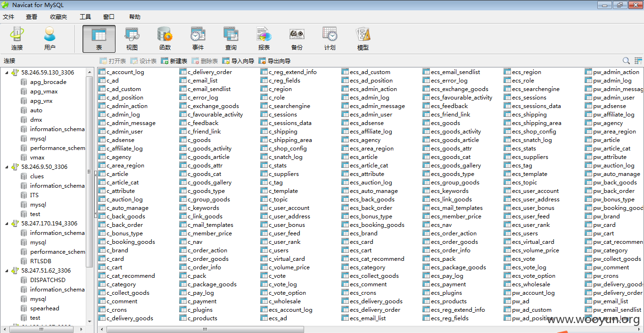Open the 工具 (Tools) menu
Viewport: 644px width, 333px height.
(85, 17)
